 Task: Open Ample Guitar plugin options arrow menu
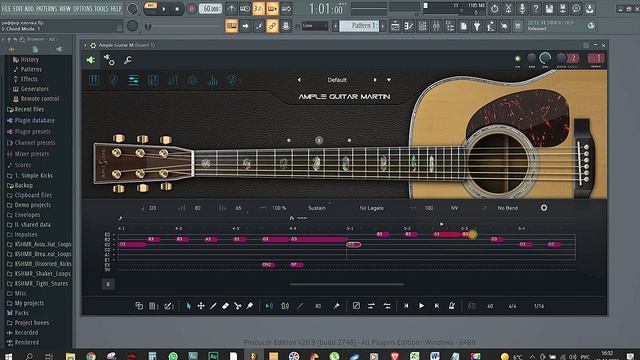(85, 45)
